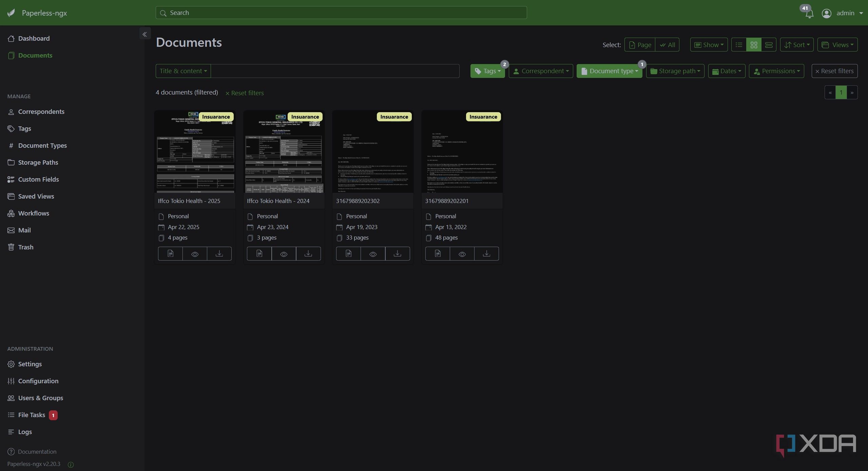Open the edit icon on document 31679889202302
The width and height of the screenshot is (868, 471).
(x=348, y=254)
